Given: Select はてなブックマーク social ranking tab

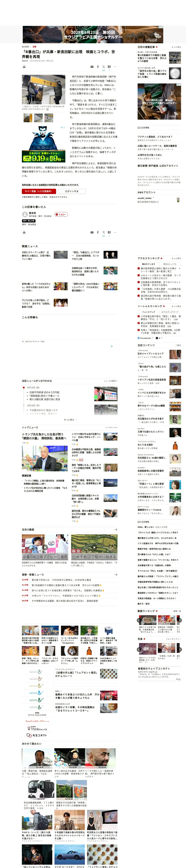Looking at the screenshot, I should (170, 312).
